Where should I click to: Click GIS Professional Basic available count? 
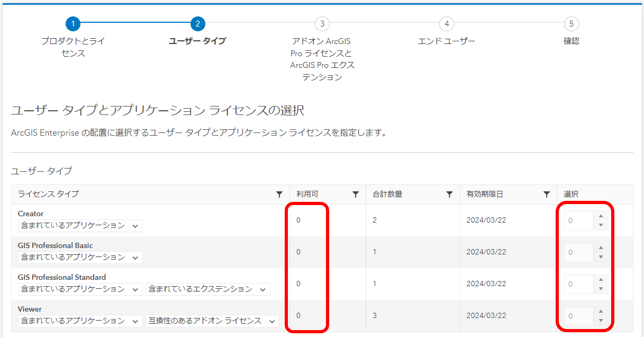[298, 252]
